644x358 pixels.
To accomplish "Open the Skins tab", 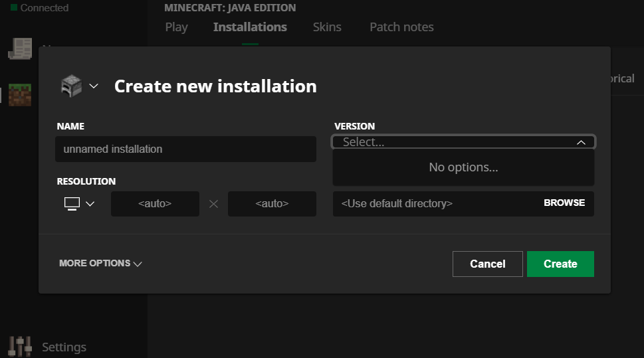I will (x=327, y=27).
